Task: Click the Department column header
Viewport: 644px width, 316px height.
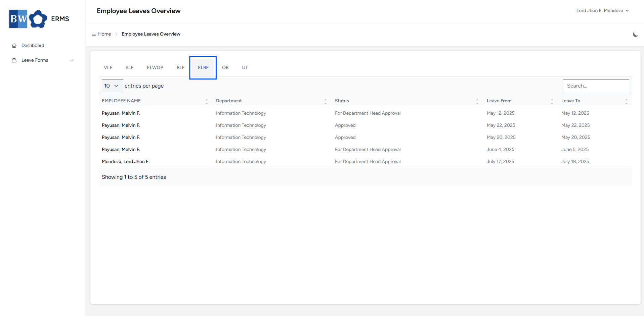Action: click(x=229, y=101)
